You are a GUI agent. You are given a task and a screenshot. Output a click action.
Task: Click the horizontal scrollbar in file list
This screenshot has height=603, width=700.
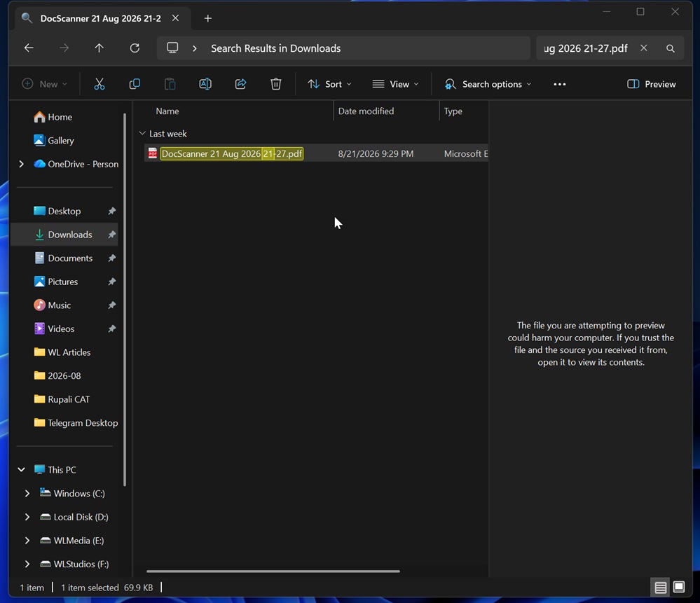coord(273,571)
